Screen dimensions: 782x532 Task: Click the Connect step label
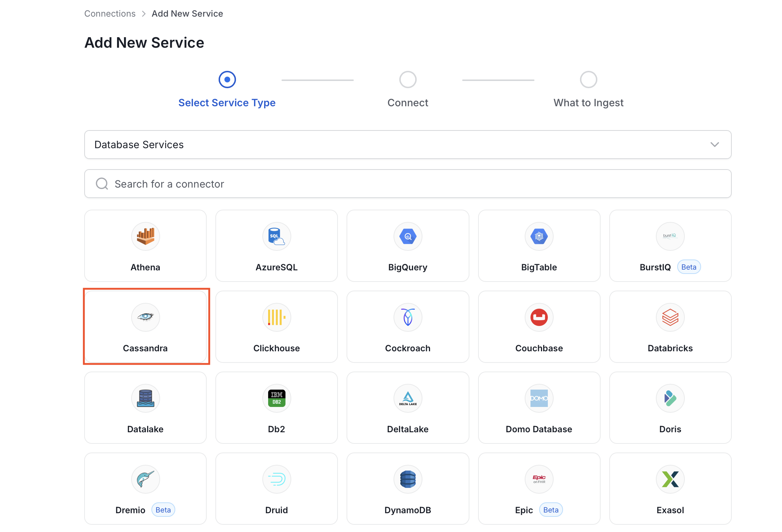pyautogui.click(x=408, y=103)
